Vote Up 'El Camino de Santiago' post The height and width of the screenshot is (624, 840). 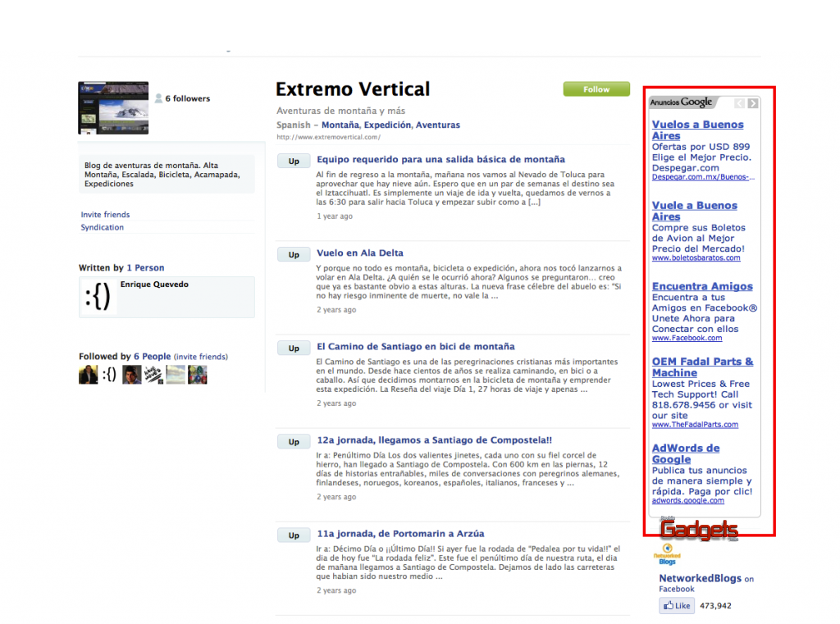tap(294, 348)
